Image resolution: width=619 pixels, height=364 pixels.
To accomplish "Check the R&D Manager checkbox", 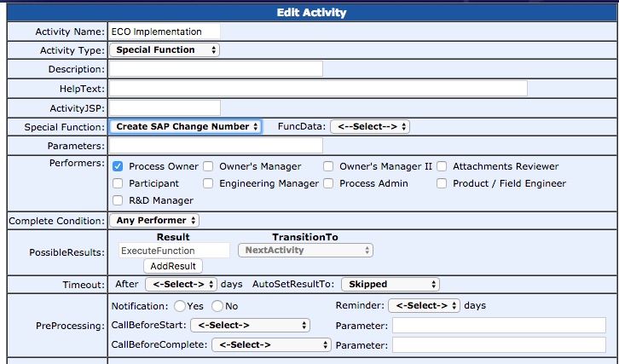I will click(118, 200).
